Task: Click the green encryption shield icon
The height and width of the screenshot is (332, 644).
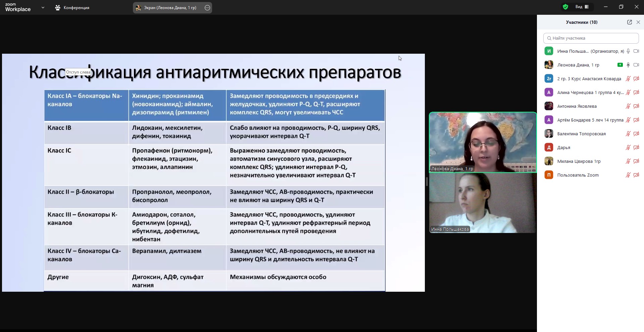Action: 565,7
